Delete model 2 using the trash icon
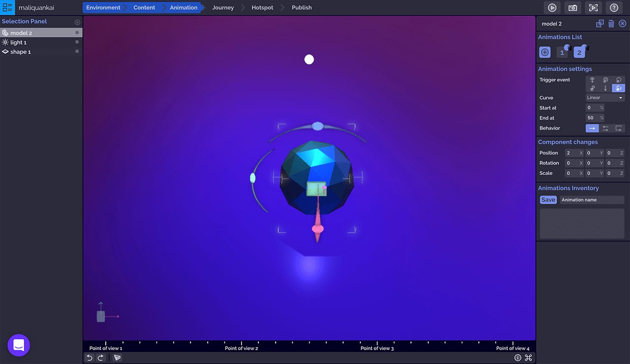The width and height of the screenshot is (630, 364). coord(611,24)
